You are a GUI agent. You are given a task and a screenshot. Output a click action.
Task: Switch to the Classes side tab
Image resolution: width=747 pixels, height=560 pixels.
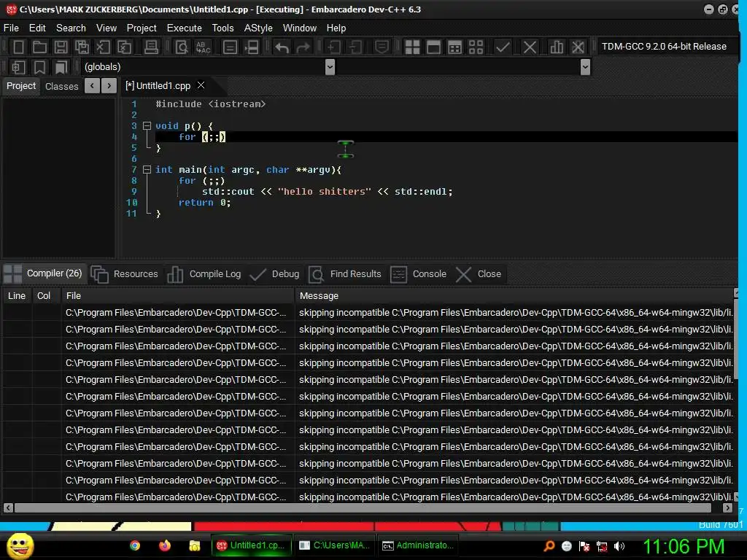[61, 86]
